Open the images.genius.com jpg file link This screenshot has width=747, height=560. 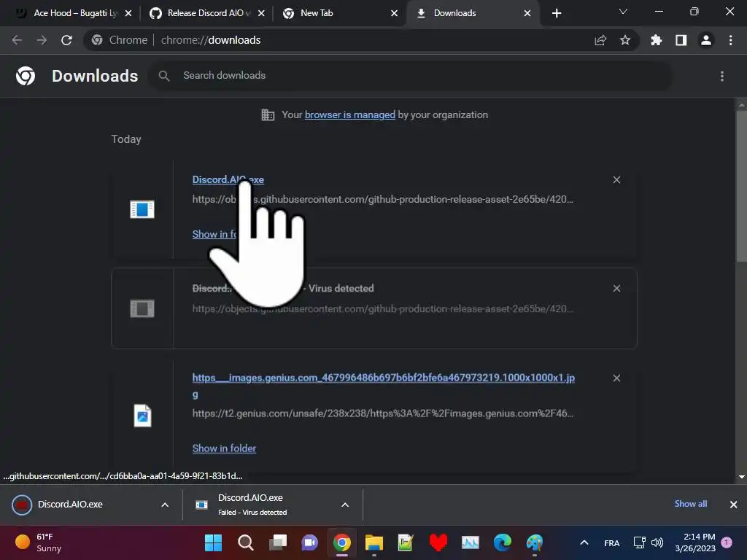[384, 385]
